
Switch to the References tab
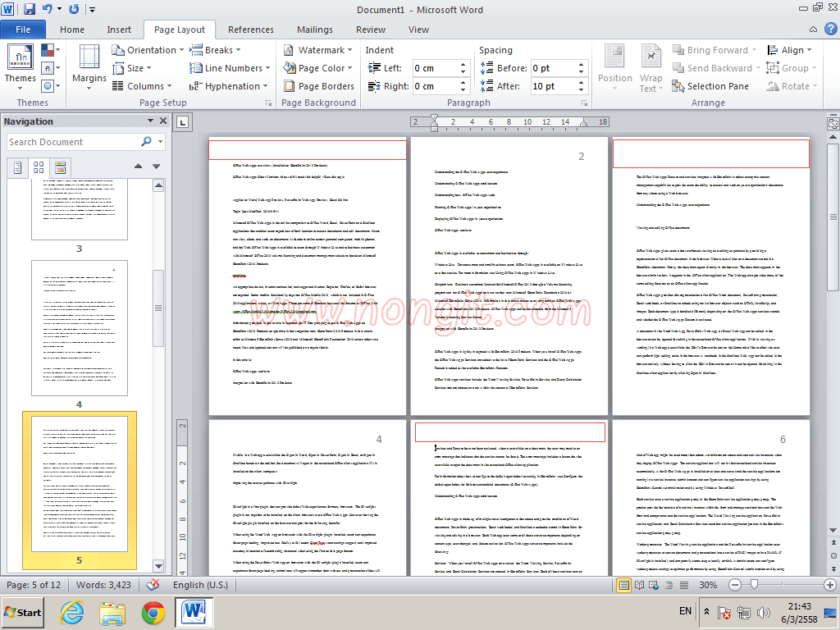(x=251, y=30)
